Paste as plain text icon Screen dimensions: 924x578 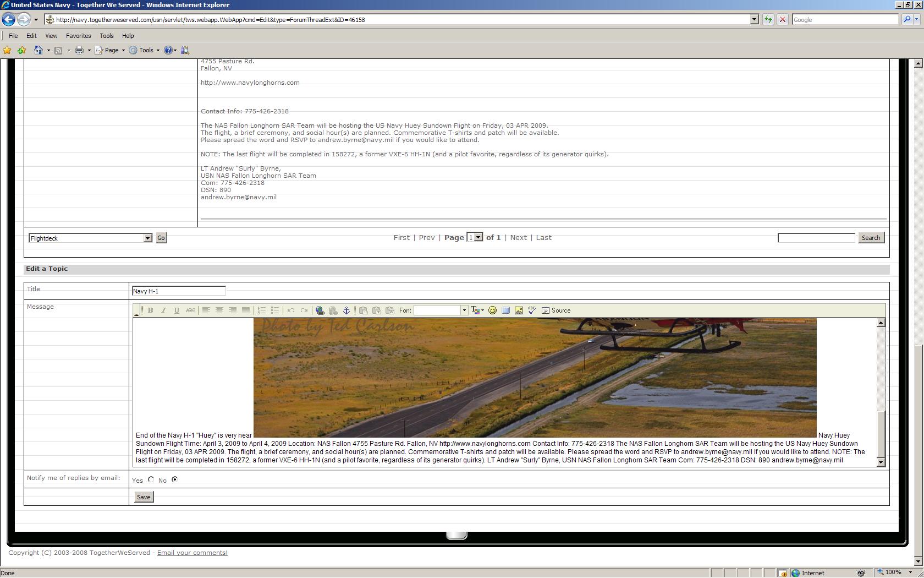(377, 310)
